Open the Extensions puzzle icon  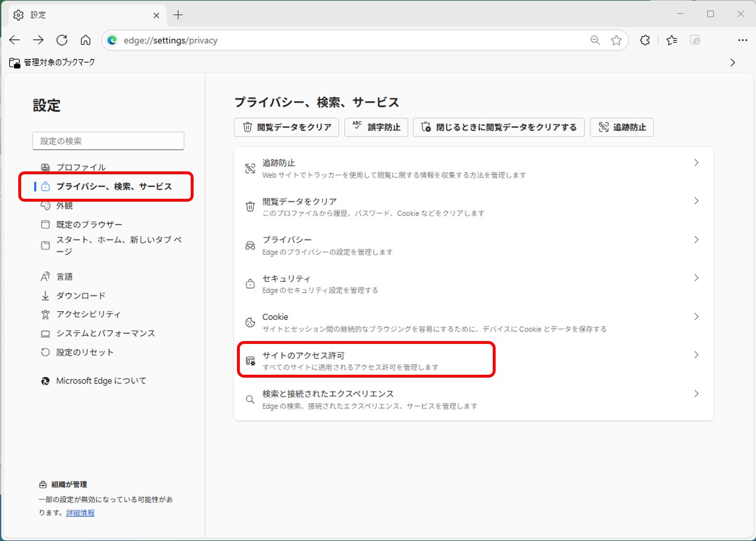[645, 40]
